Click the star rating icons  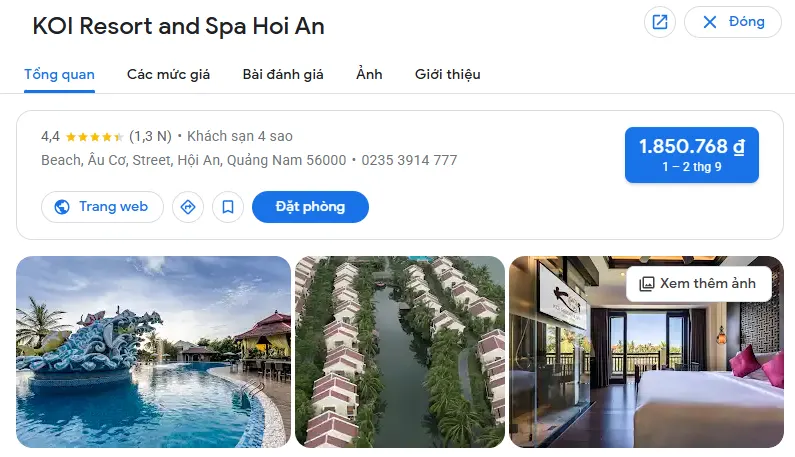point(95,137)
